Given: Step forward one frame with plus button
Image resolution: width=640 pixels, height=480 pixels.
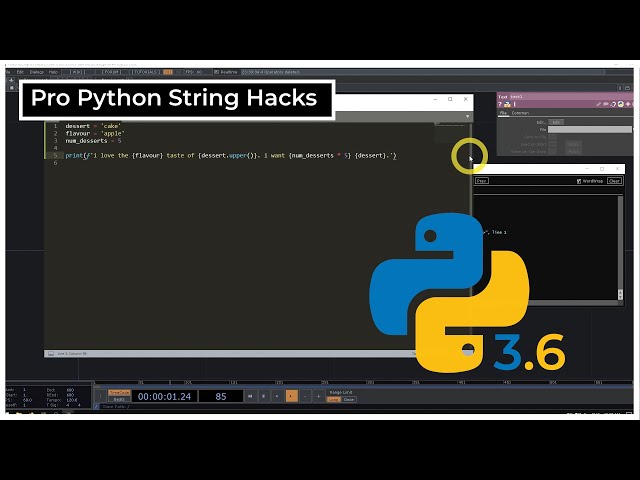Looking at the screenshot, I should (x=318, y=396).
